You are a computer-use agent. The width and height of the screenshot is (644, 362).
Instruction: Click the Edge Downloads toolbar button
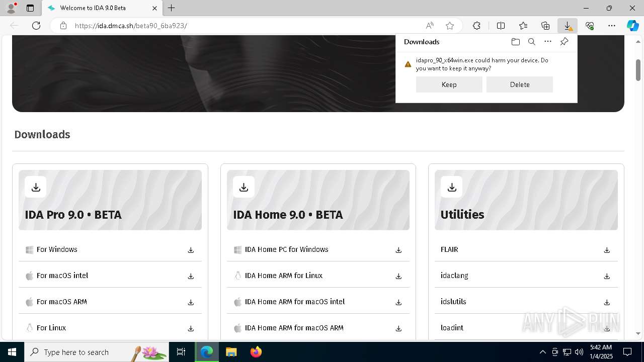click(568, 26)
